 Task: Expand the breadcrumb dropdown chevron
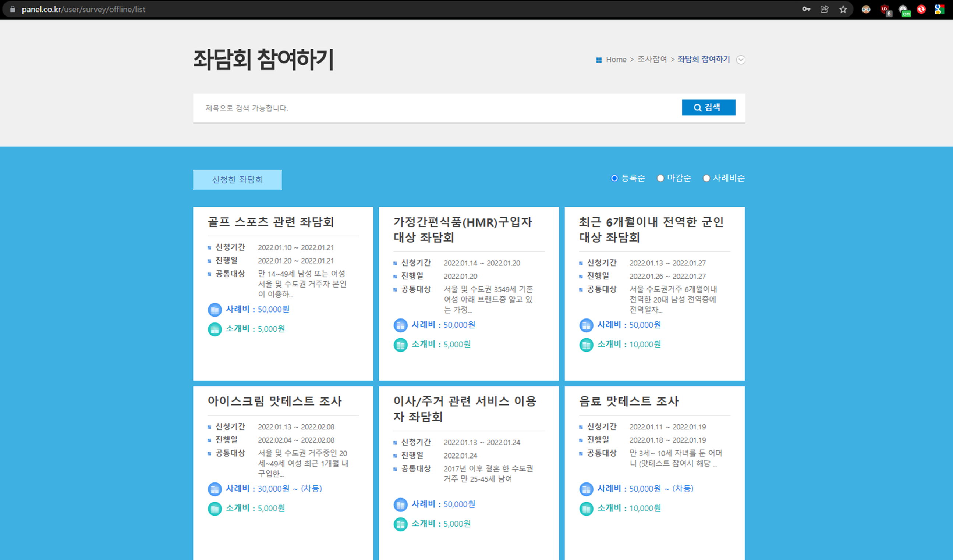coord(740,60)
